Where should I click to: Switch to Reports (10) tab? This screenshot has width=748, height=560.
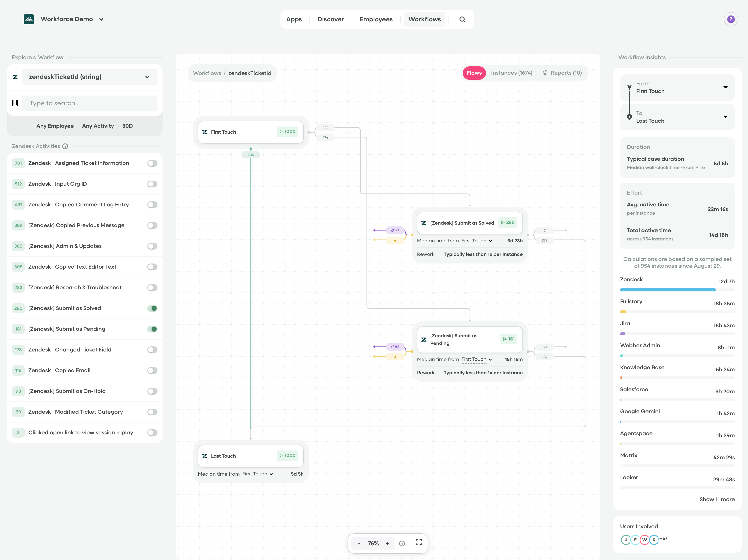[562, 73]
